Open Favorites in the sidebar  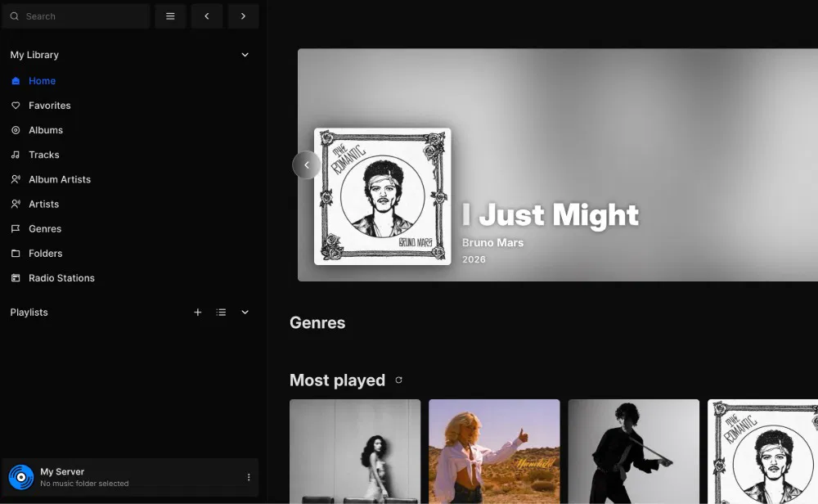point(49,106)
